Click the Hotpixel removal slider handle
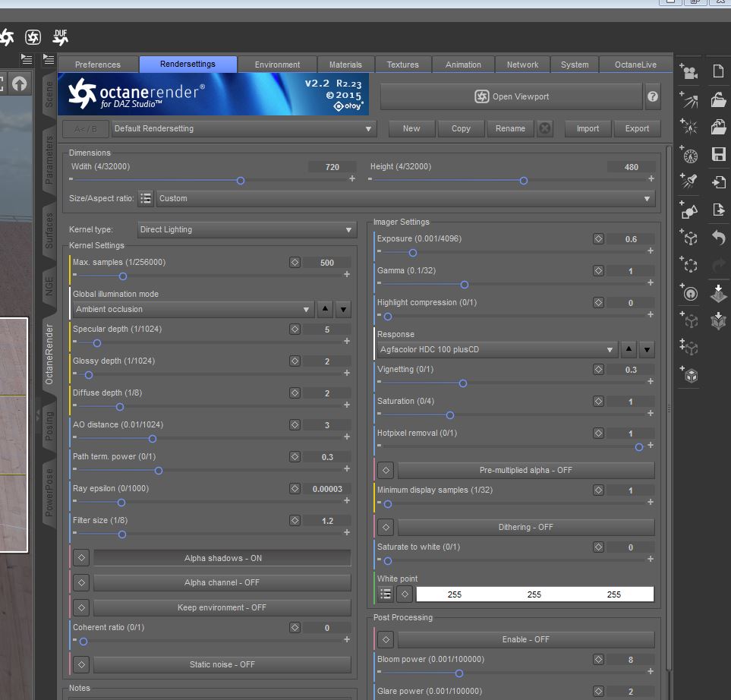 [x=639, y=447]
